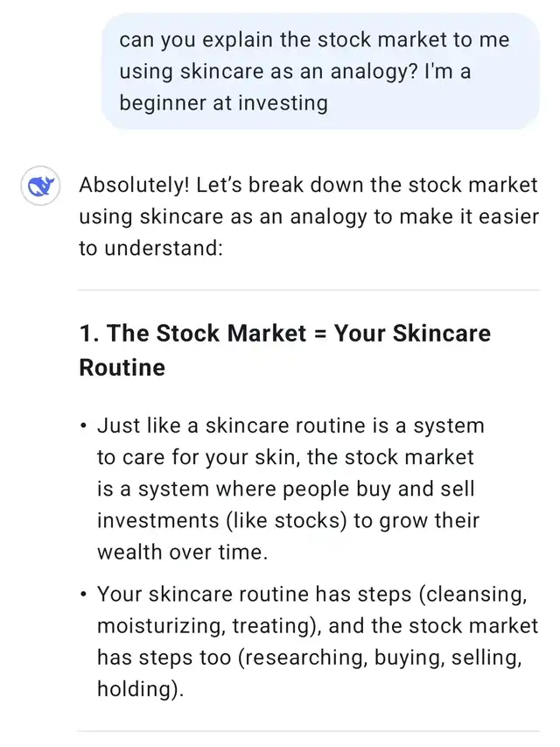Click the first bullet point dot before "Just like"
This screenshot has width=560, height=747.
pyautogui.click(x=84, y=426)
